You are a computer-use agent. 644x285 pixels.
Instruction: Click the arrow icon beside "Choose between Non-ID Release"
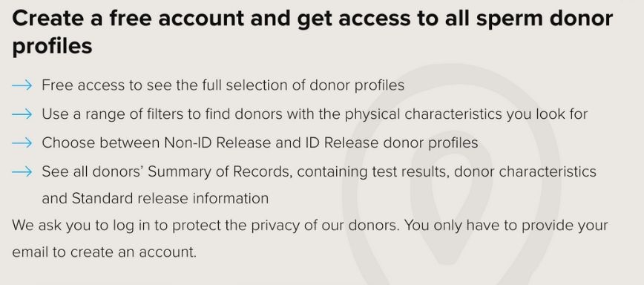pyautogui.click(x=22, y=143)
